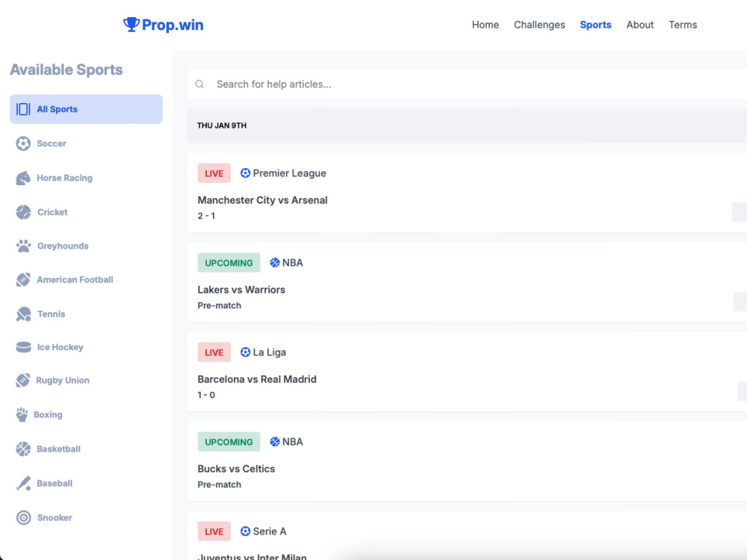Click basketball icon beside Lakers vs Warriors NBA

point(275,262)
